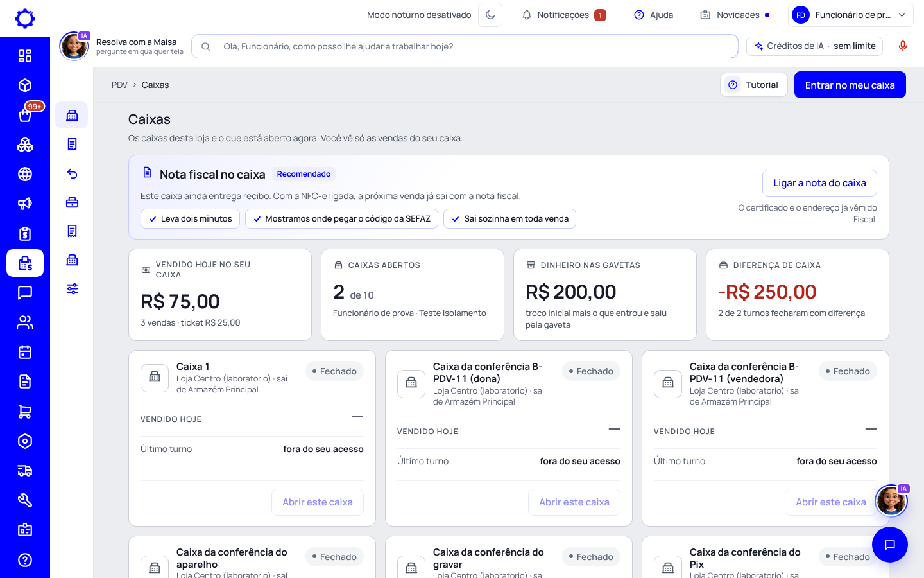924x578 pixels.
Task: Open the Tutorial button
Action: pos(754,85)
